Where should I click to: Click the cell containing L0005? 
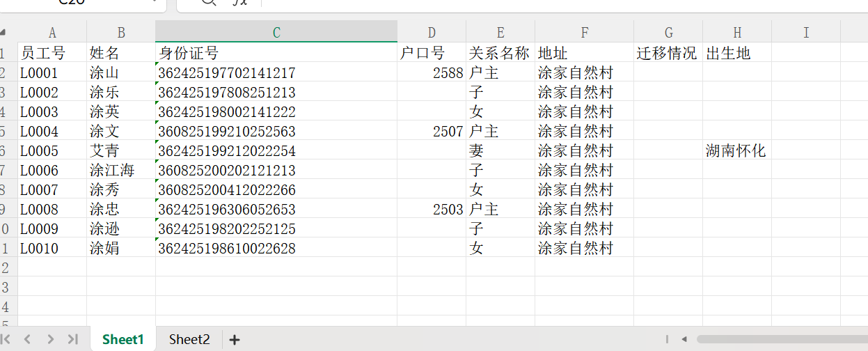[52, 150]
